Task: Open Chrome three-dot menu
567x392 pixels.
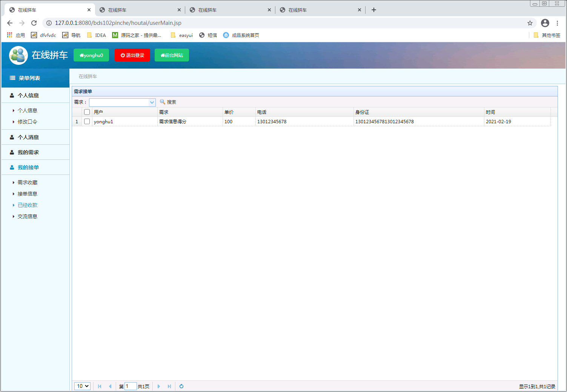Action: (557, 23)
